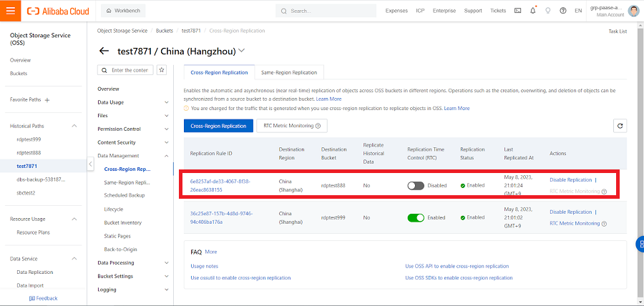Click Disable Replication for rdptest999 rule
The image size is (644, 306).
click(570, 212)
